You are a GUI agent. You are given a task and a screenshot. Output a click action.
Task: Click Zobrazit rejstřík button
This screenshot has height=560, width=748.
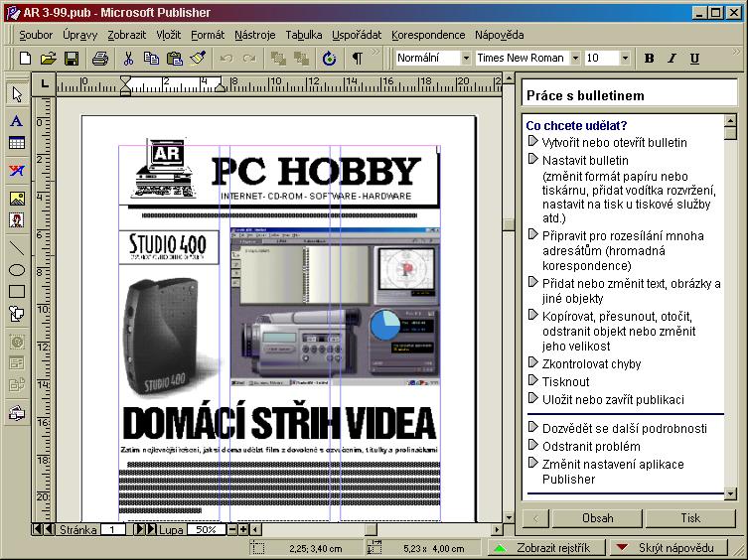click(546, 548)
